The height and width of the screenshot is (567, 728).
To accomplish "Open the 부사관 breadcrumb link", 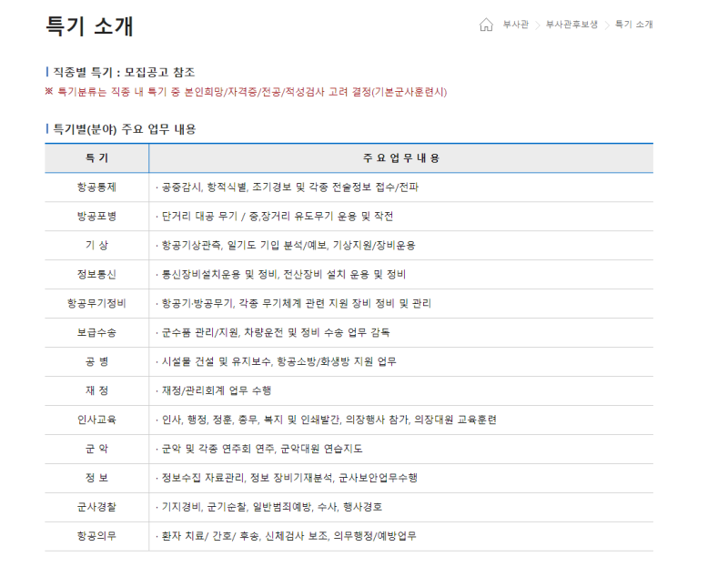I will pos(515,25).
